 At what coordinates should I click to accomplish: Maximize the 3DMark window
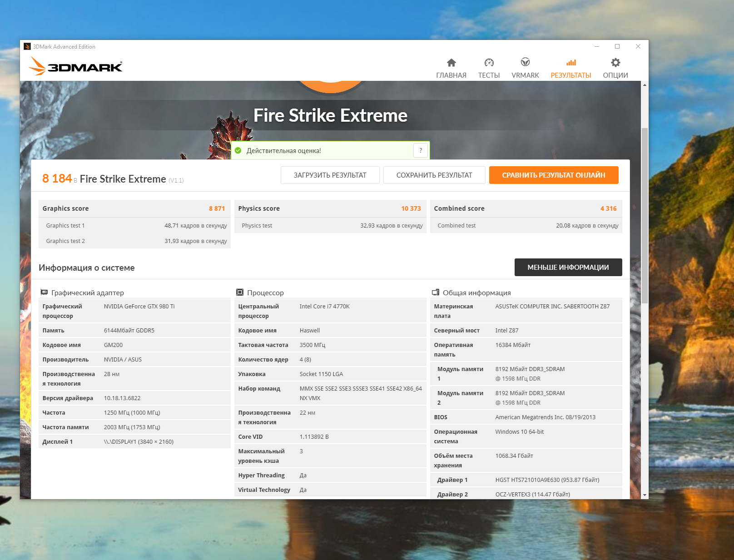(617, 46)
